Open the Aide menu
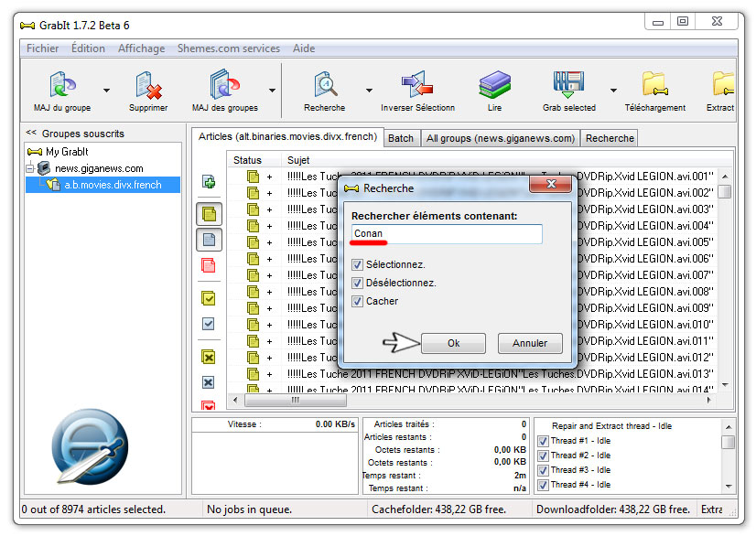 point(304,48)
